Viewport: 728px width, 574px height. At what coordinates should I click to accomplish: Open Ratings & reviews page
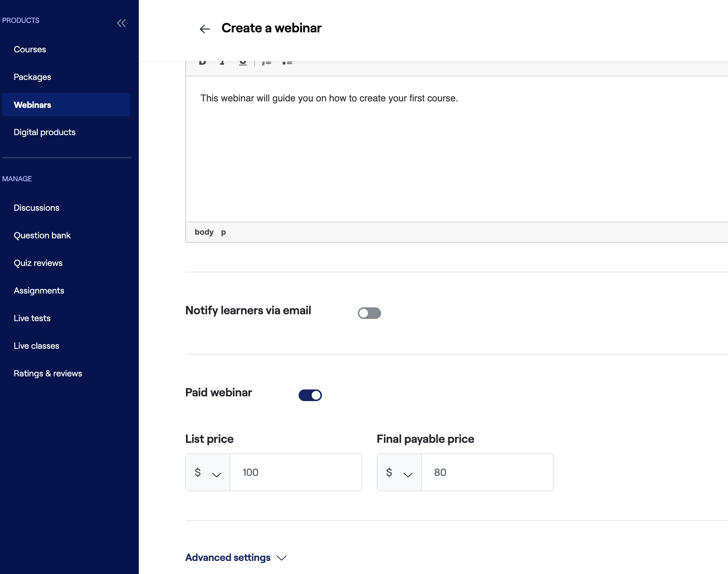[48, 373]
